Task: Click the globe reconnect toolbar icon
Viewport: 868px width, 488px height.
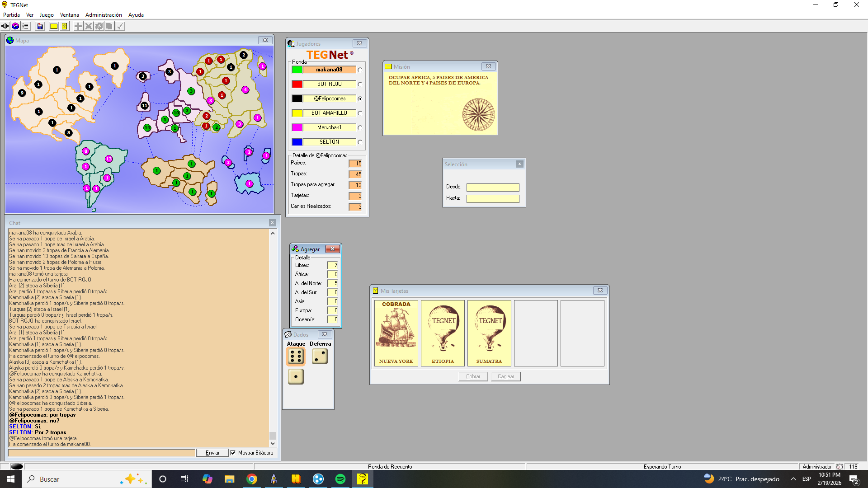Action: 15,26
